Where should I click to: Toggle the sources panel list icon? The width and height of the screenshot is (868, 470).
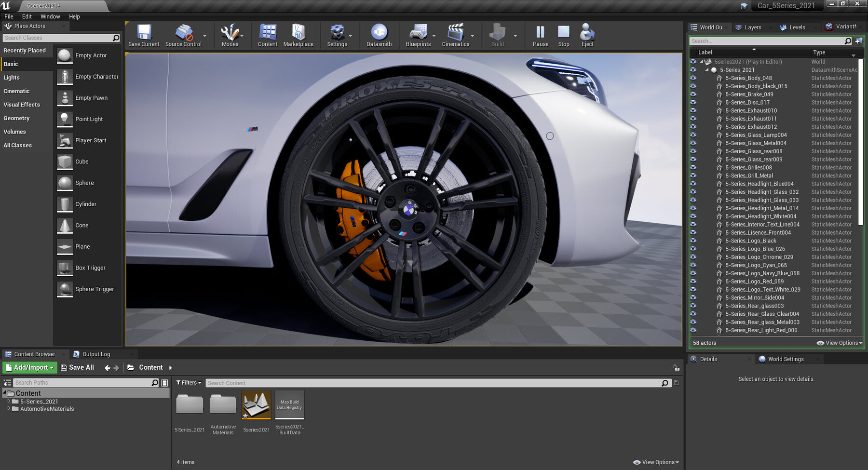click(7, 383)
